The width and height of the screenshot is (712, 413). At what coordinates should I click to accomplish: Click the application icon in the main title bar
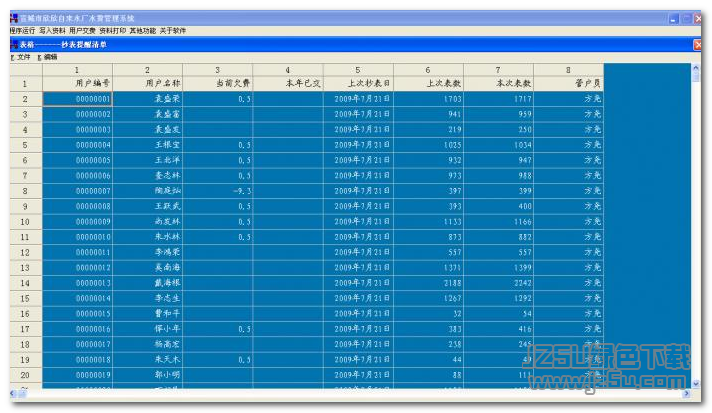point(14,19)
